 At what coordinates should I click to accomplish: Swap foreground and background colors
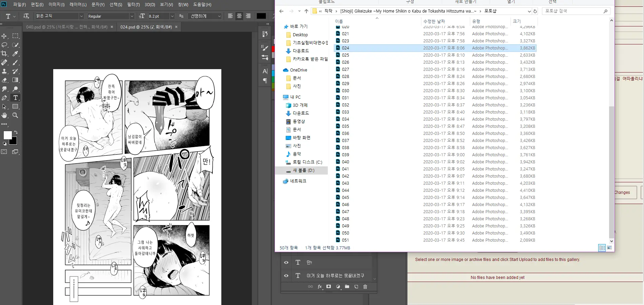tap(16, 132)
